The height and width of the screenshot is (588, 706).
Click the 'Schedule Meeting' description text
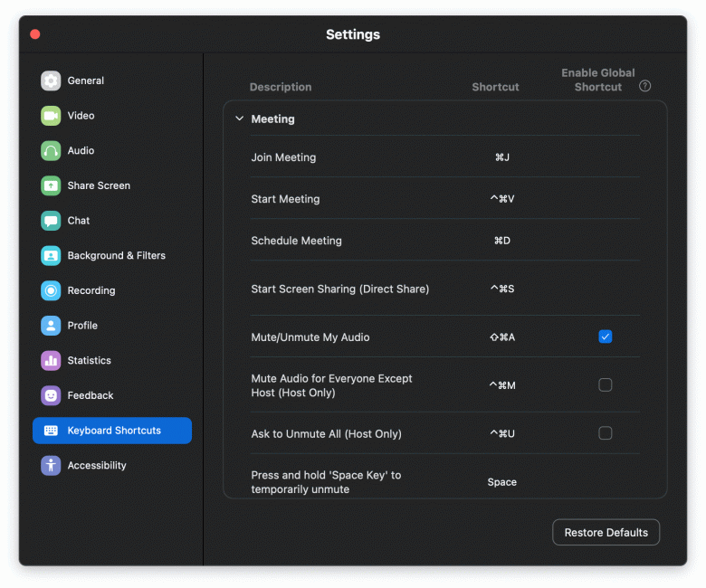pyautogui.click(x=296, y=241)
